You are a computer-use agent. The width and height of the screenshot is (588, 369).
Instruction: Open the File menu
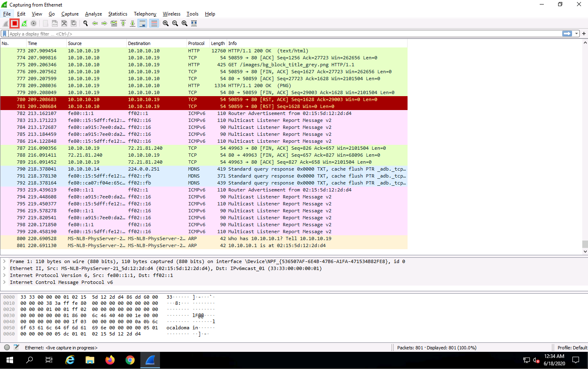tap(7, 14)
